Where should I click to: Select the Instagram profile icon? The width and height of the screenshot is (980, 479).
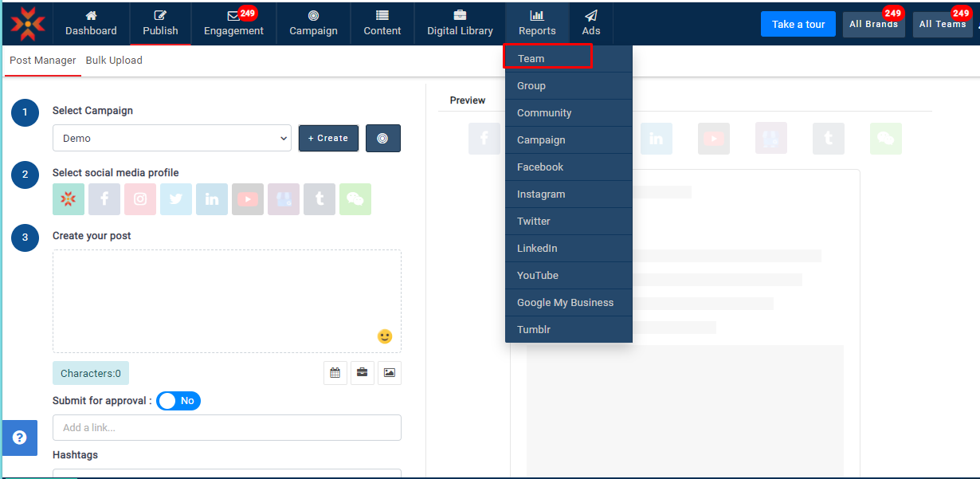140,199
